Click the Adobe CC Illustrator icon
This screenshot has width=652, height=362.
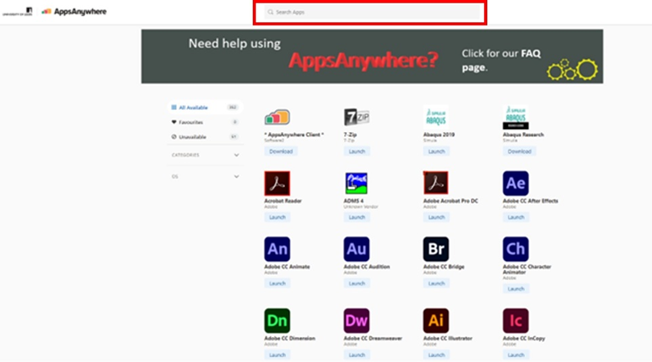436,320
